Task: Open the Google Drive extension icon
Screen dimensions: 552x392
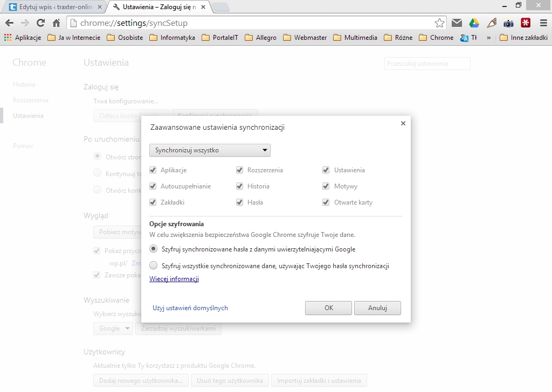Action: click(x=474, y=23)
